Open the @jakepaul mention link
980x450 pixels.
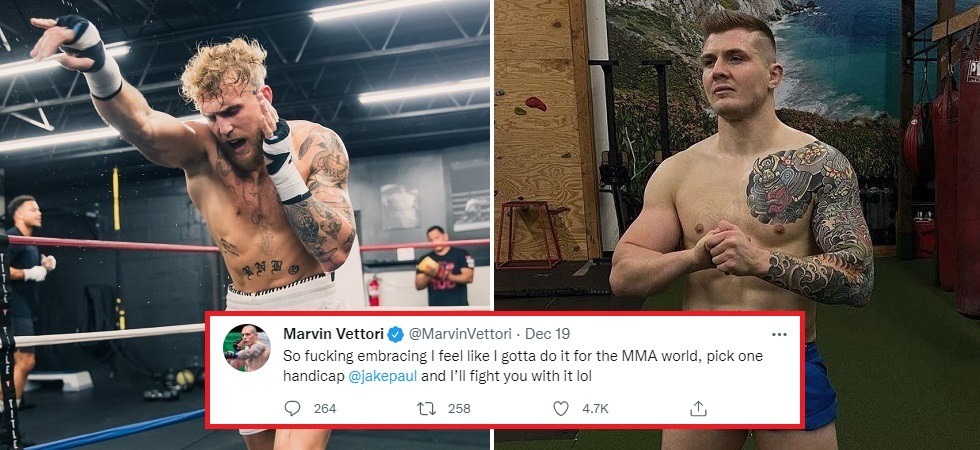coord(382,379)
